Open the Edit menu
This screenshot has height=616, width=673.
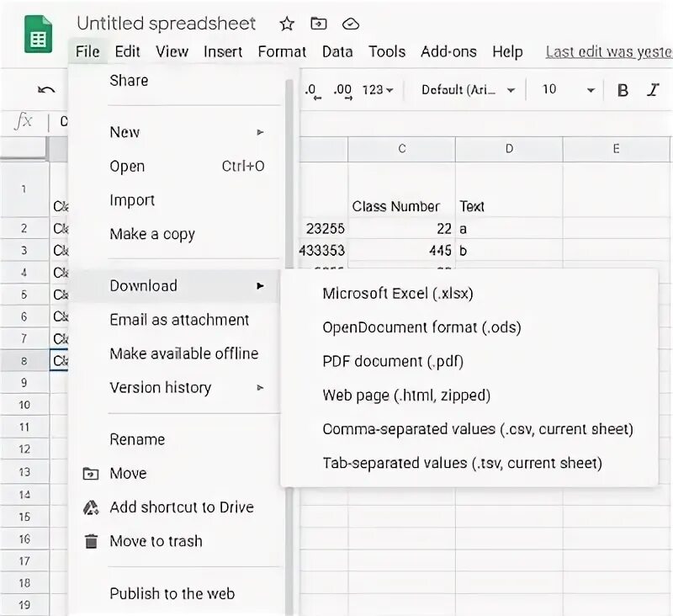pyautogui.click(x=128, y=51)
